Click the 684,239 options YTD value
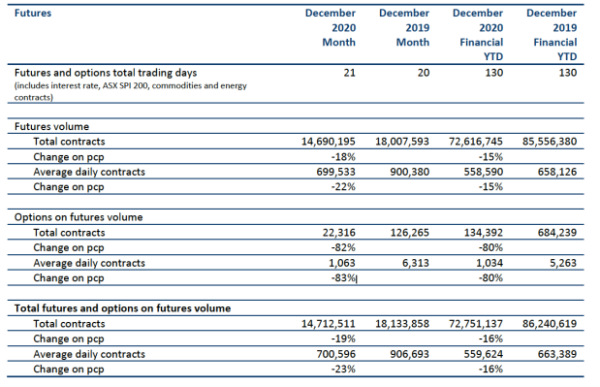 pyautogui.click(x=557, y=233)
